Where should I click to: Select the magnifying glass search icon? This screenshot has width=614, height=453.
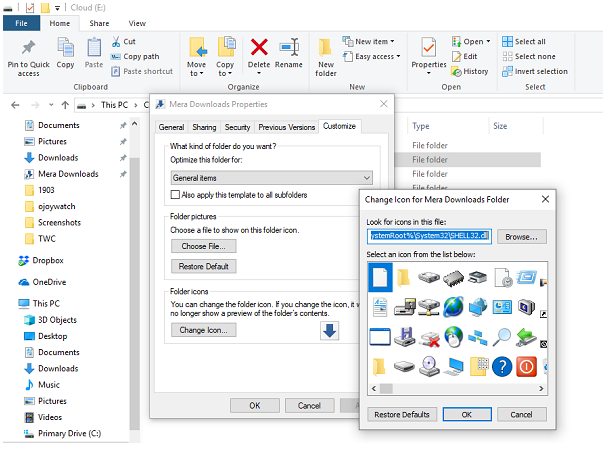coord(501,337)
